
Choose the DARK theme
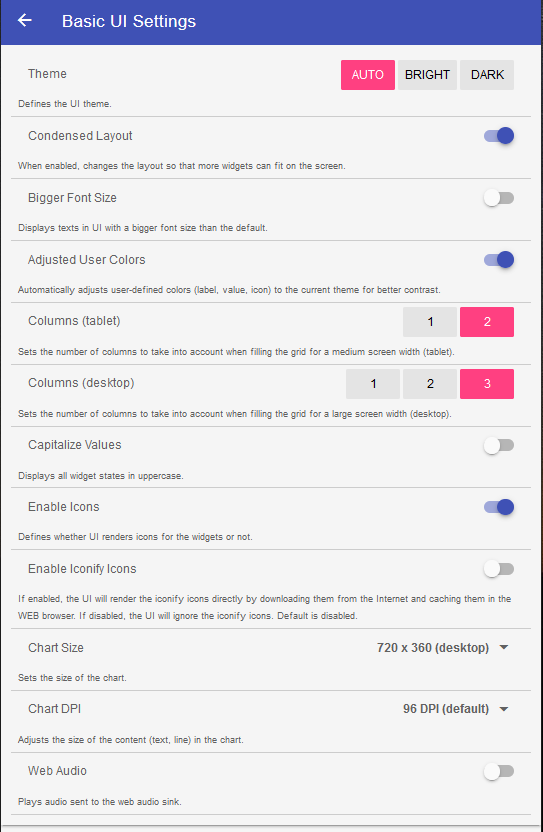tap(487, 75)
